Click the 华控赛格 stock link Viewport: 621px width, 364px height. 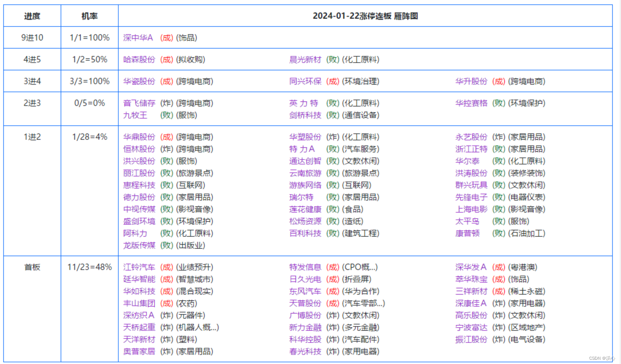[x=471, y=103]
